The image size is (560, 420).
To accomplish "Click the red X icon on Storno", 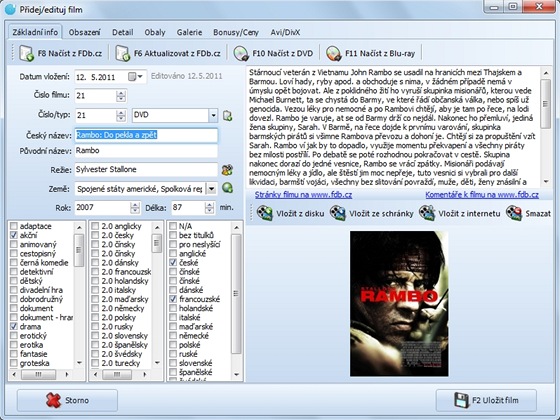I will click(x=53, y=400).
